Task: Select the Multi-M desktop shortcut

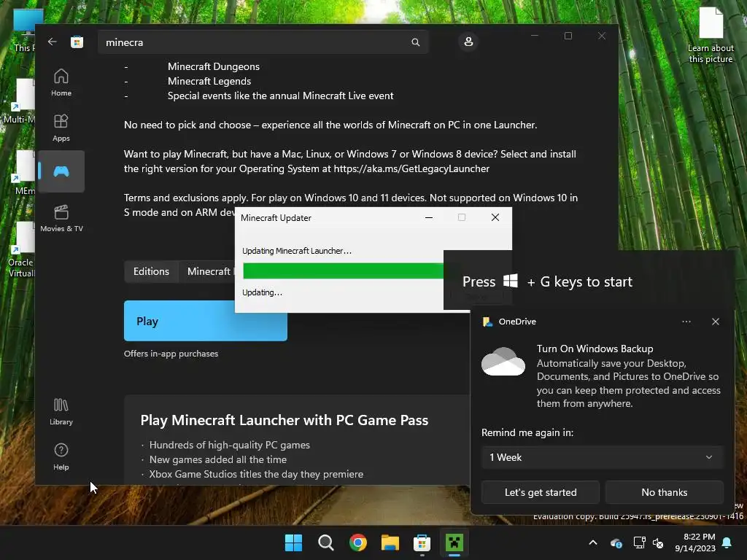Action: [x=20, y=101]
